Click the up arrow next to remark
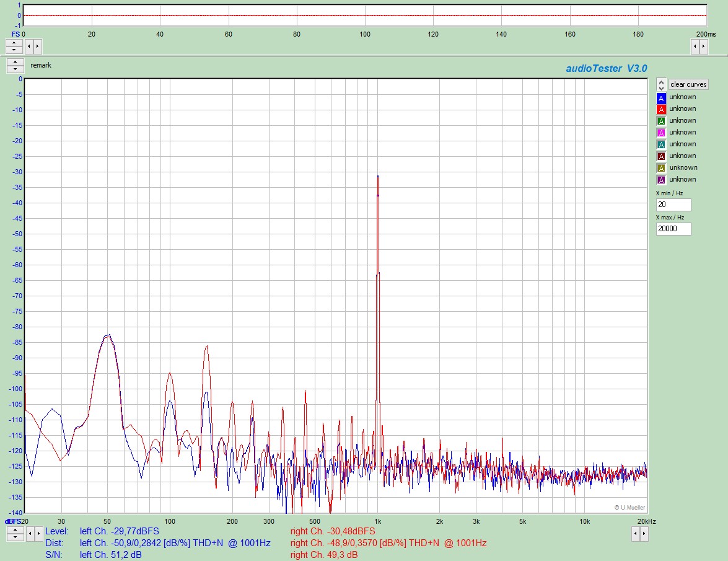Image resolution: width=728 pixels, height=561 pixels. click(15, 62)
